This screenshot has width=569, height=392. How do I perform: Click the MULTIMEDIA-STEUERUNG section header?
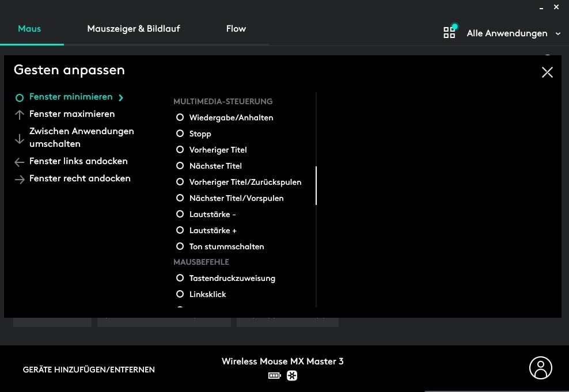pos(223,101)
